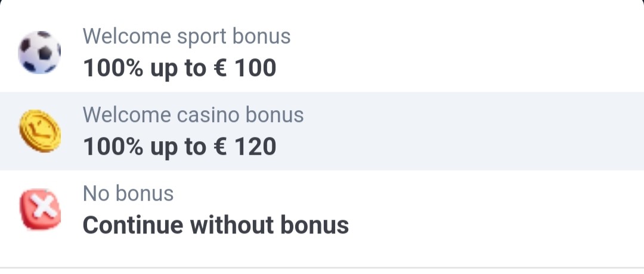The height and width of the screenshot is (274, 644).
Task: Click the '100% up to € 100' text
Action: pos(179,68)
